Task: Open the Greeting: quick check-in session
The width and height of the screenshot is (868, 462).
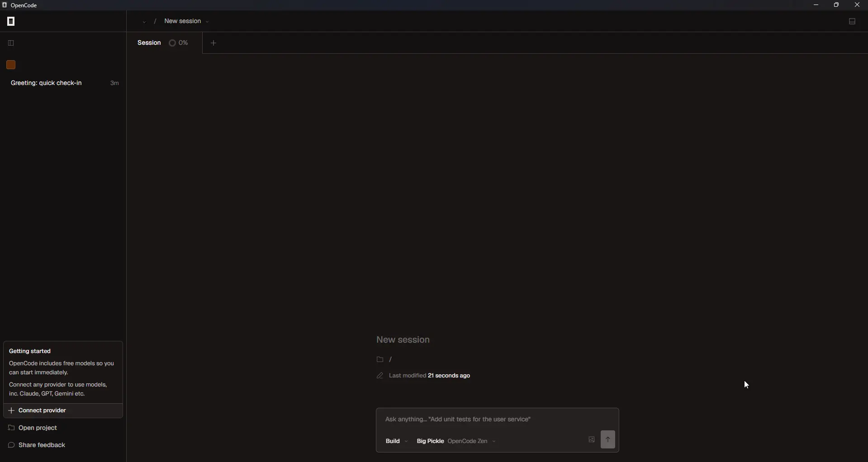Action: [x=47, y=83]
